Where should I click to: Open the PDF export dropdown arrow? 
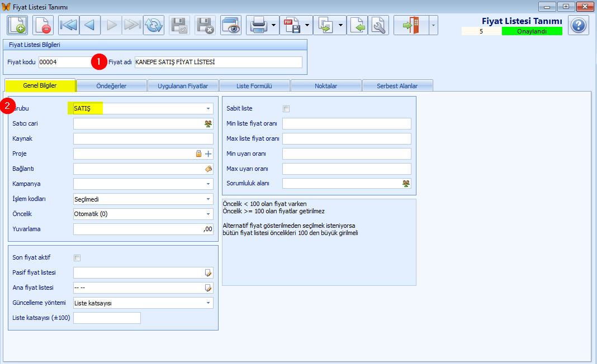[x=307, y=26]
